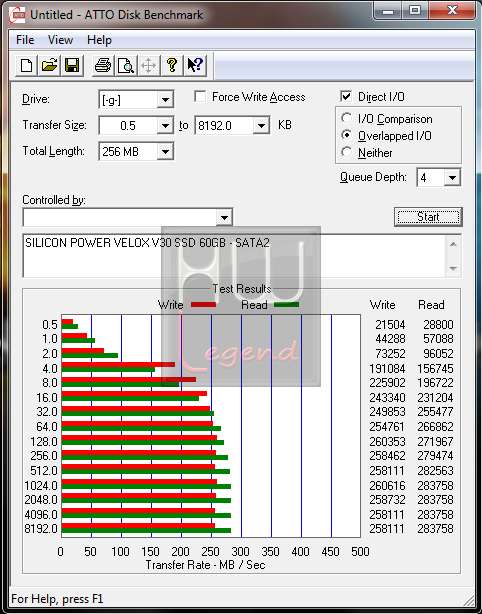Viewport: 482px width, 614px height.
Task: Click the SILICON POWER VELOX description text box
Action: coord(235,256)
